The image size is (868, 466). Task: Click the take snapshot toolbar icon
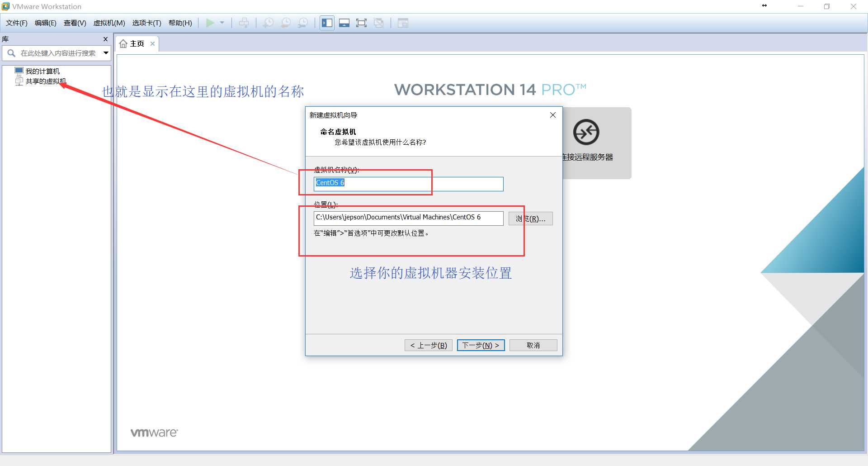pyautogui.click(x=268, y=23)
